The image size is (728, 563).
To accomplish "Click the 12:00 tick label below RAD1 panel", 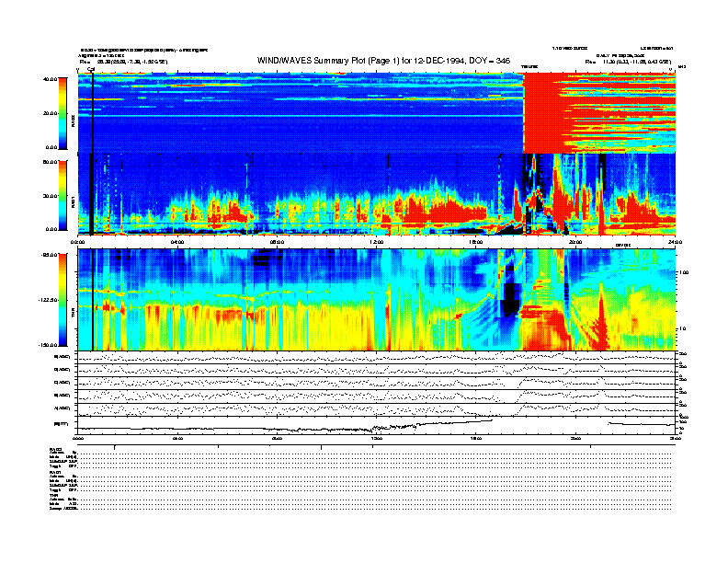I will [376, 242].
